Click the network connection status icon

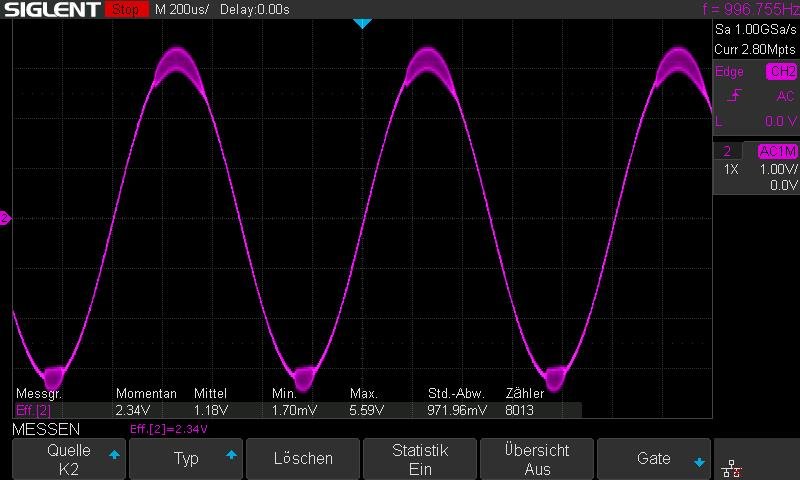pyautogui.click(x=732, y=466)
